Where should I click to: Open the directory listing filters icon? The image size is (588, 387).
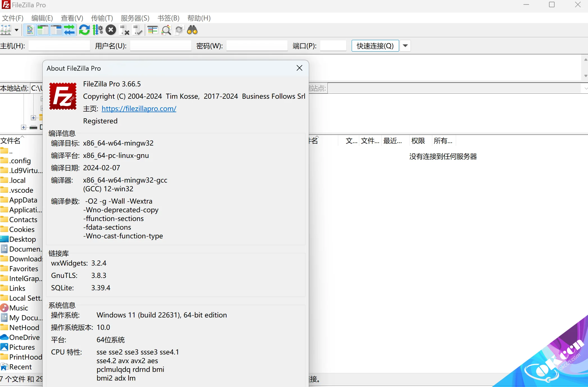tap(153, 30)
